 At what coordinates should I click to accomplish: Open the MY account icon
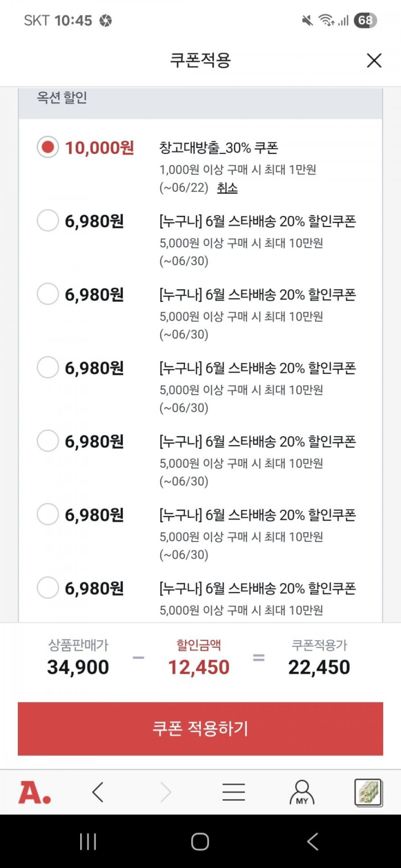pos(302,792)
